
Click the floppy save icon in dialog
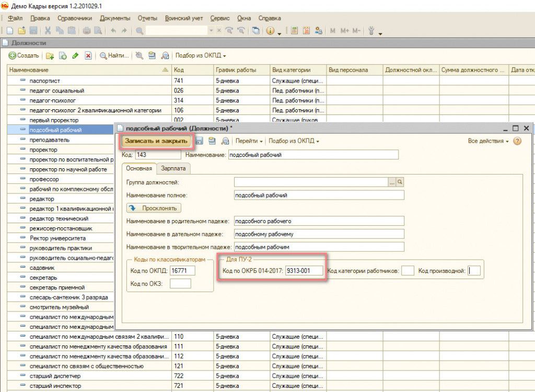199,141
